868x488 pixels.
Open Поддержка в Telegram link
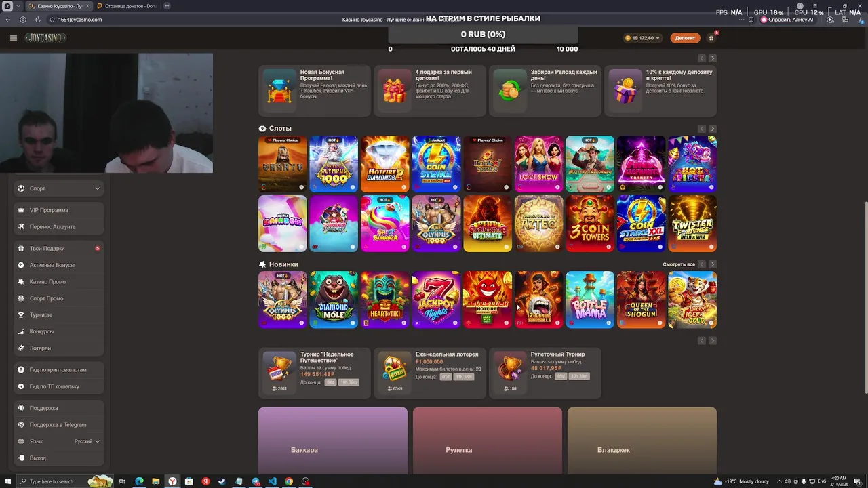(59, 425)
